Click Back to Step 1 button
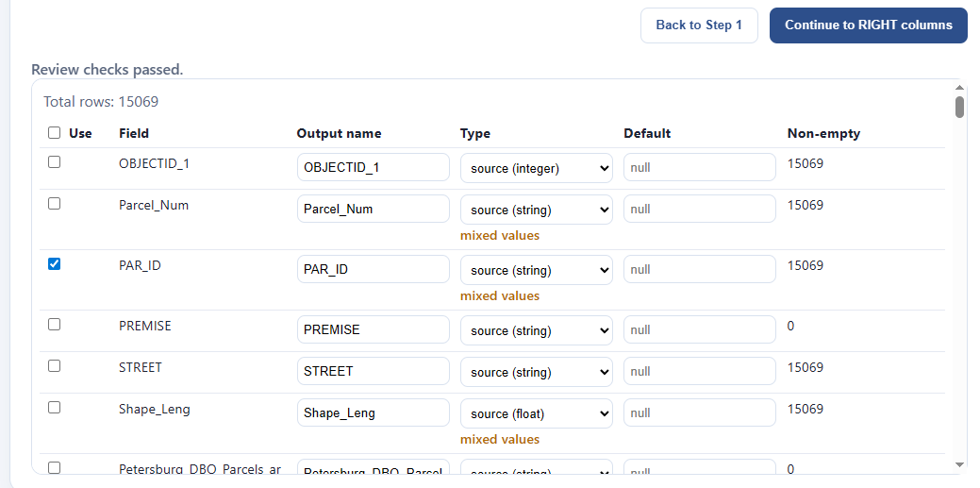The image size is (980, 488). click(699, 25)
